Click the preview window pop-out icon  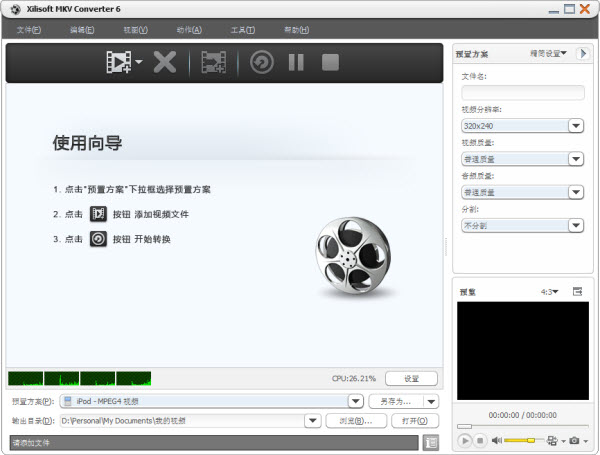[x=577, y=292]
